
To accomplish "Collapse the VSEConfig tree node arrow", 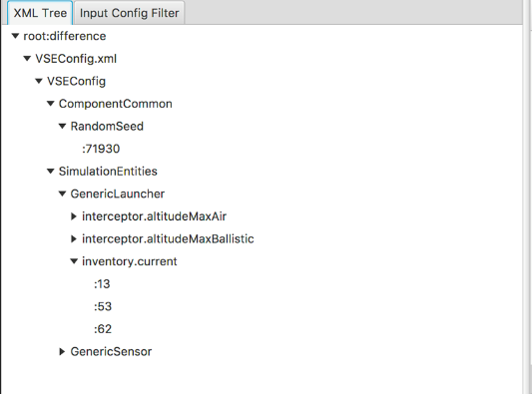I will click(x=39, y=81).
